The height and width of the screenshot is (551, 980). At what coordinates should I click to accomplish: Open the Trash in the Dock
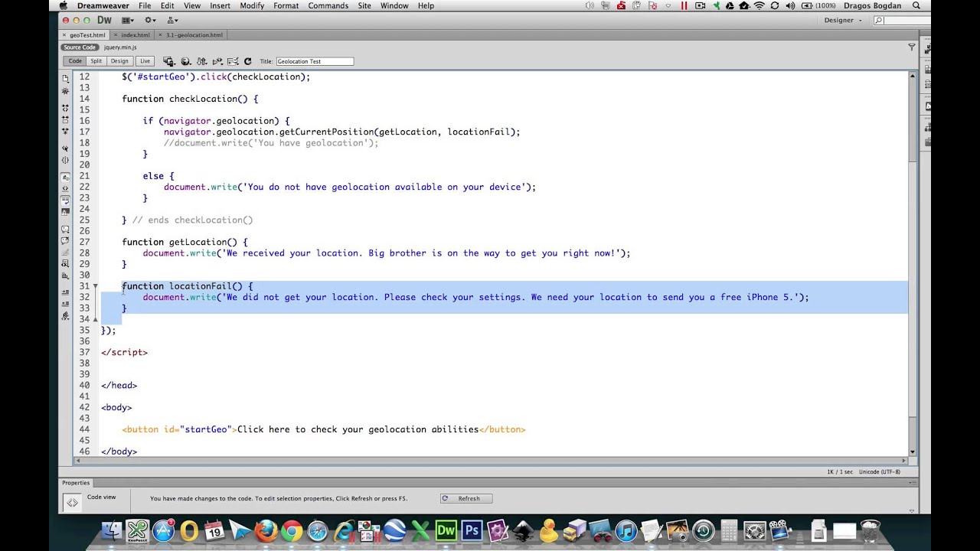pyautogui.click(x=871, y=530)
